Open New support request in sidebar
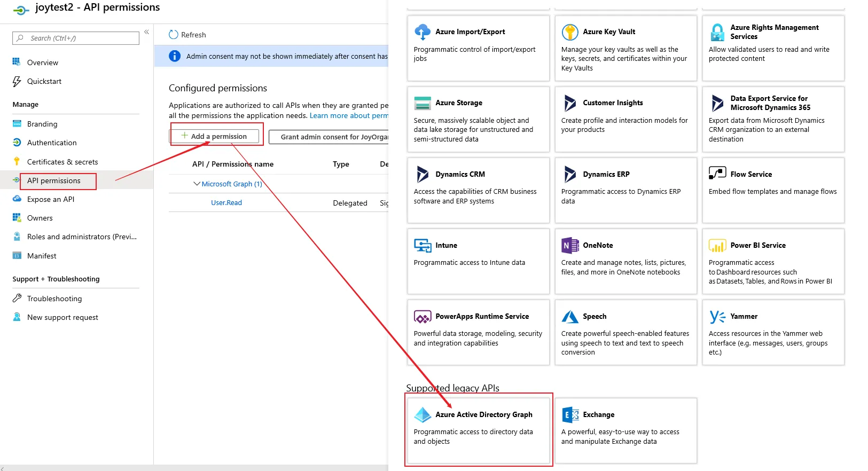868x471 pixels. click(62, 317)
